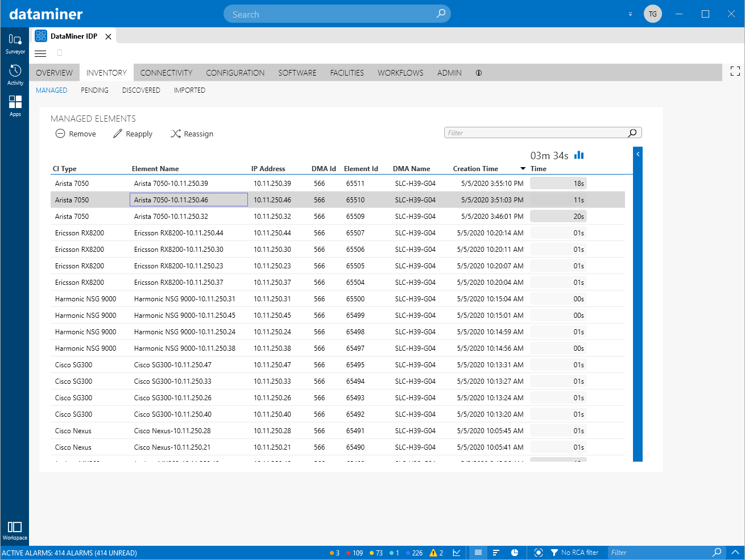
Task: Open the Apps sidebar panel
Action: pos(15,106)
